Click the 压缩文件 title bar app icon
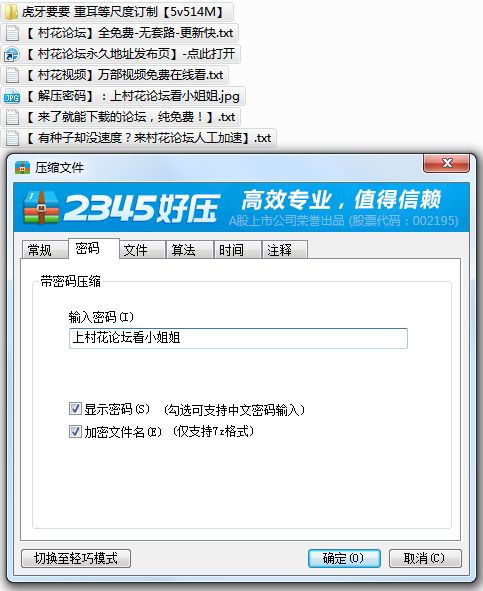The height and width of the screenshot is (591, 483). (x=22, y=167)
